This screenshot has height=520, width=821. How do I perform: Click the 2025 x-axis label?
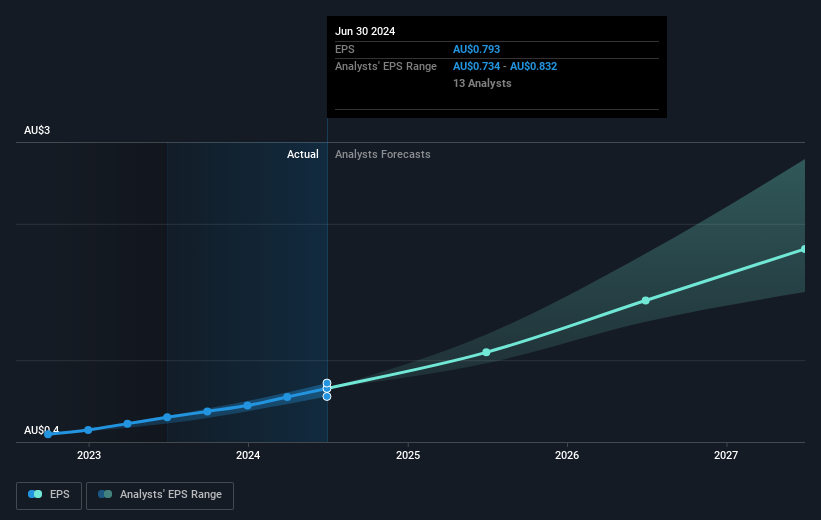click(x=408, y=456)
